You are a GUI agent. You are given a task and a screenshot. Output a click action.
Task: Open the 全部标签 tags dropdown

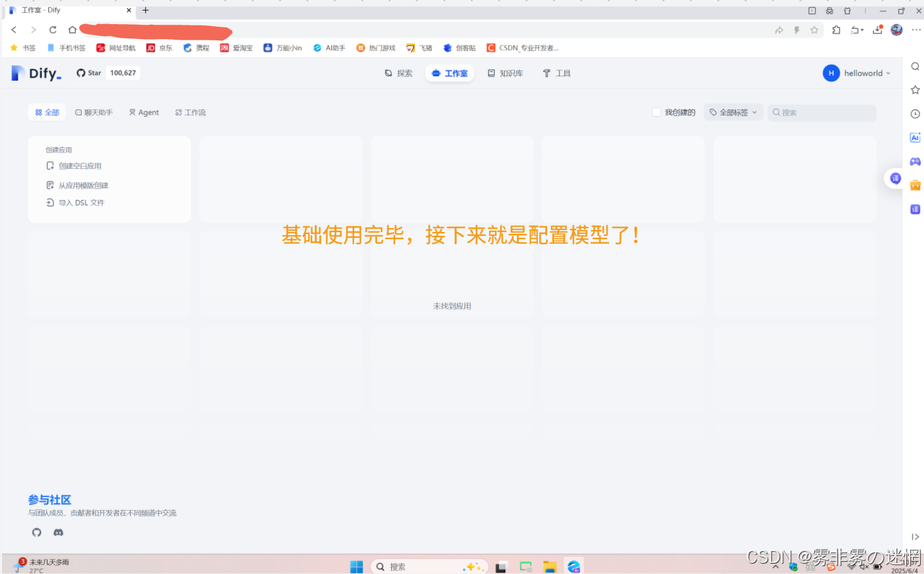pos(734,113)
